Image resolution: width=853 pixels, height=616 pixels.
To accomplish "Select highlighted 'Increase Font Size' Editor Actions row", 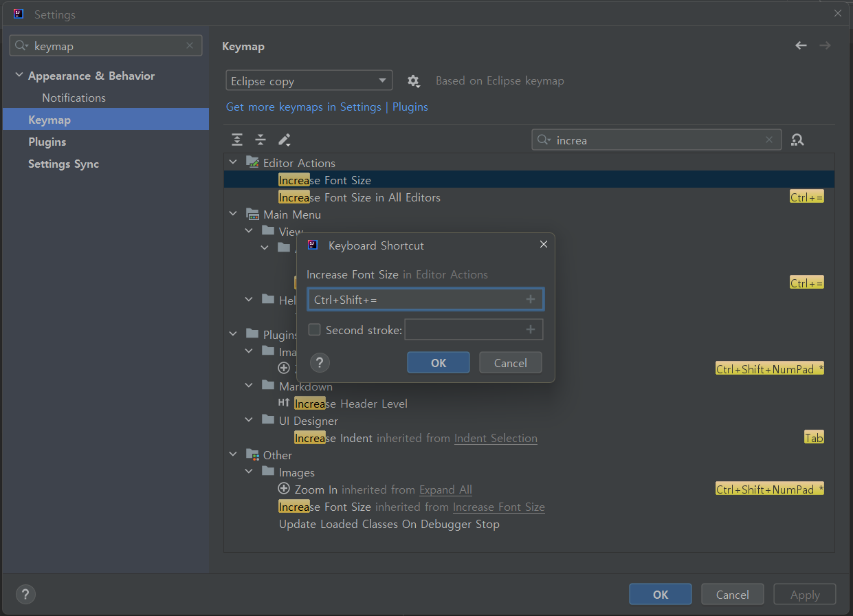I will (529, 180).
